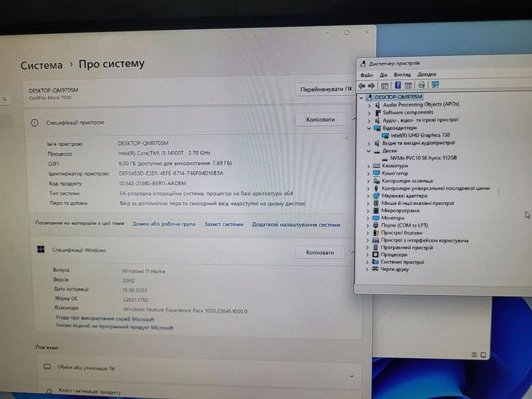Expand the Черги друку node
Screen dimensions: 532x399
click(367, 269)
